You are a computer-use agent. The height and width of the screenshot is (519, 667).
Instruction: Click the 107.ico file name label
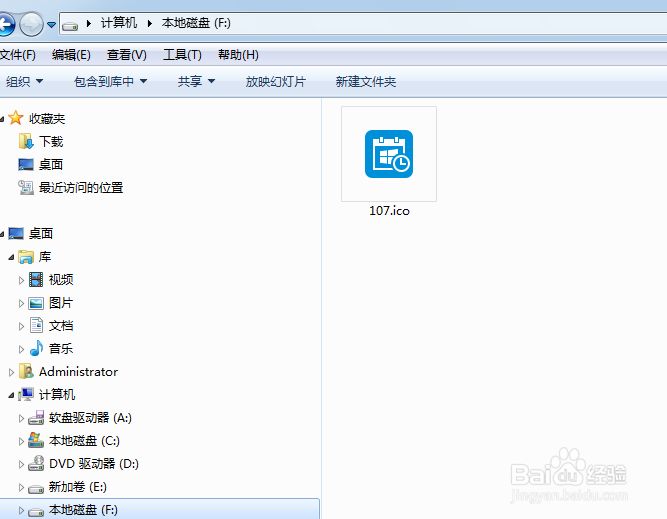pos(389,211)
